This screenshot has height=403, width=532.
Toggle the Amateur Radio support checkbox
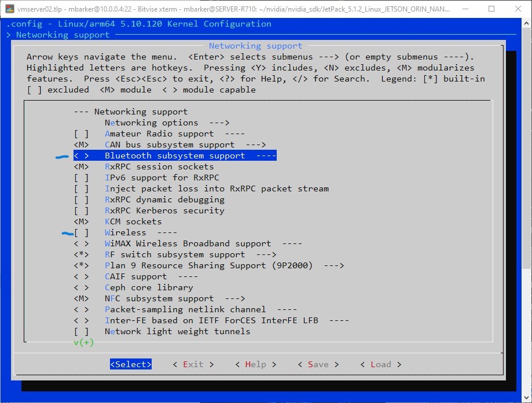click(x=81, y=134)
